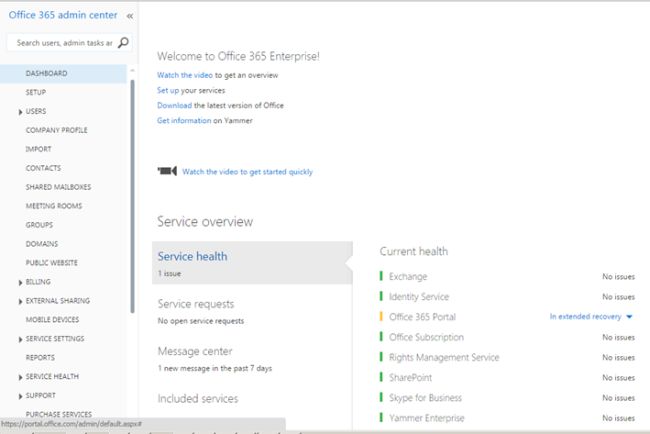Click Exchange in Current health
650x434 pixels.
point(408,276)
